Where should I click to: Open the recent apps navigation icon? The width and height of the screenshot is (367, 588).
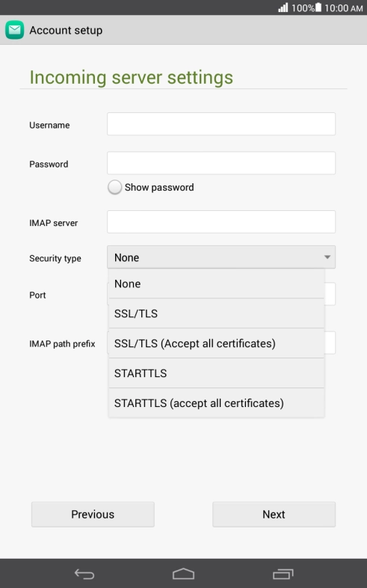pos(283,574)
